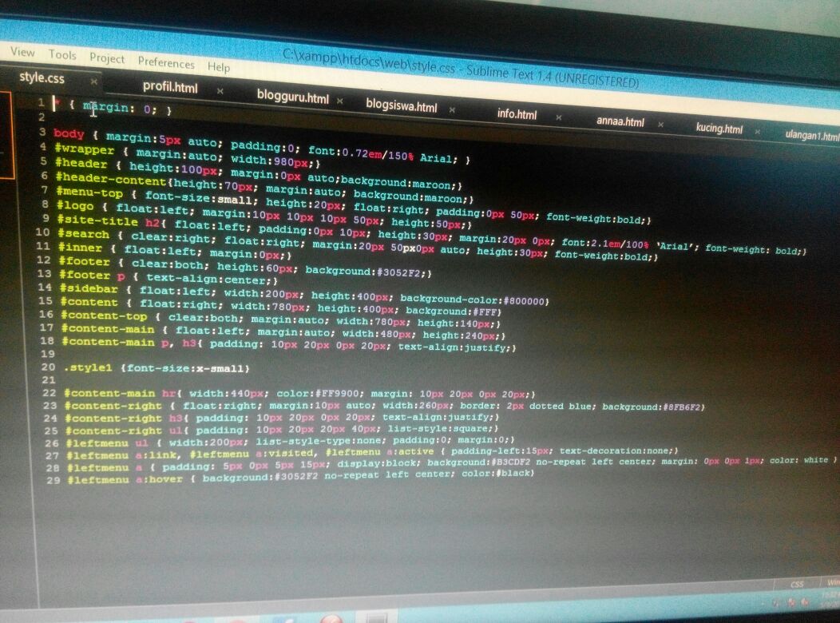
Task: Click 'display:block' on line 28
Action: pos(375,462)
